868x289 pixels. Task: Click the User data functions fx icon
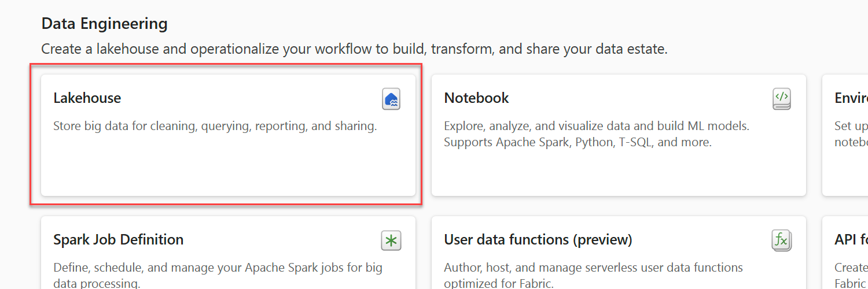point(782,240)
